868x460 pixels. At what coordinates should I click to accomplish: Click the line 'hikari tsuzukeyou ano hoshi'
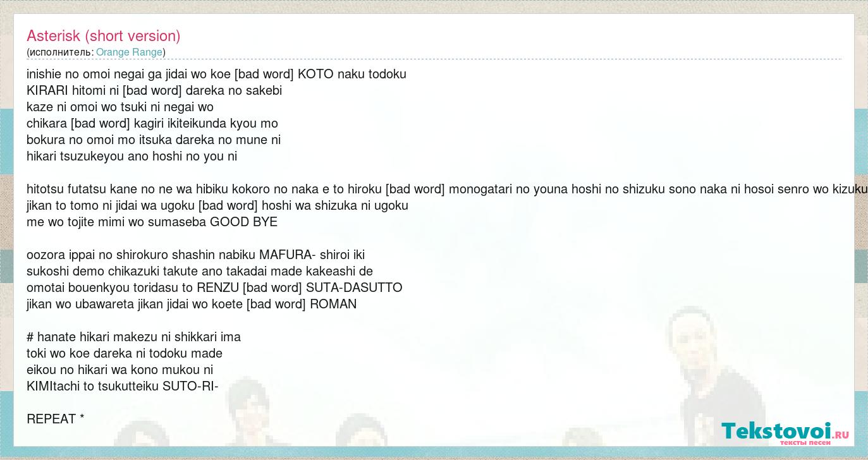[x=131, y=157]
